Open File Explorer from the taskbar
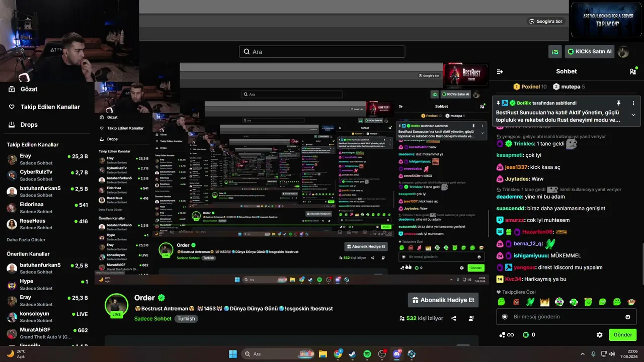 point(323,354)
